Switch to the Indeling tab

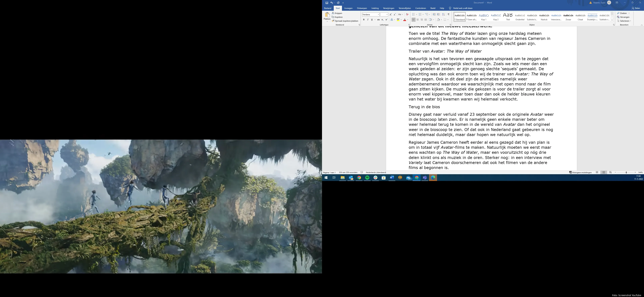click(x=375, y=8)
